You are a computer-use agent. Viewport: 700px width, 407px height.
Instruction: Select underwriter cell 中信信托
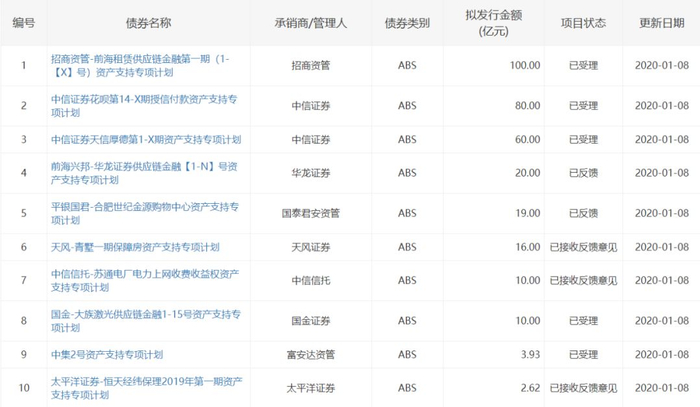(x=311, y=281)
